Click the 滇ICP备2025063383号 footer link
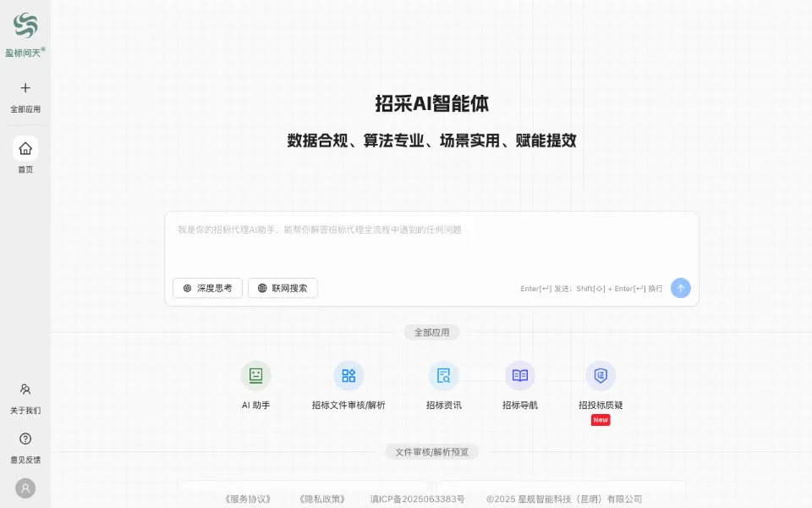Viewport: 812px width, 508px height. 417,500
